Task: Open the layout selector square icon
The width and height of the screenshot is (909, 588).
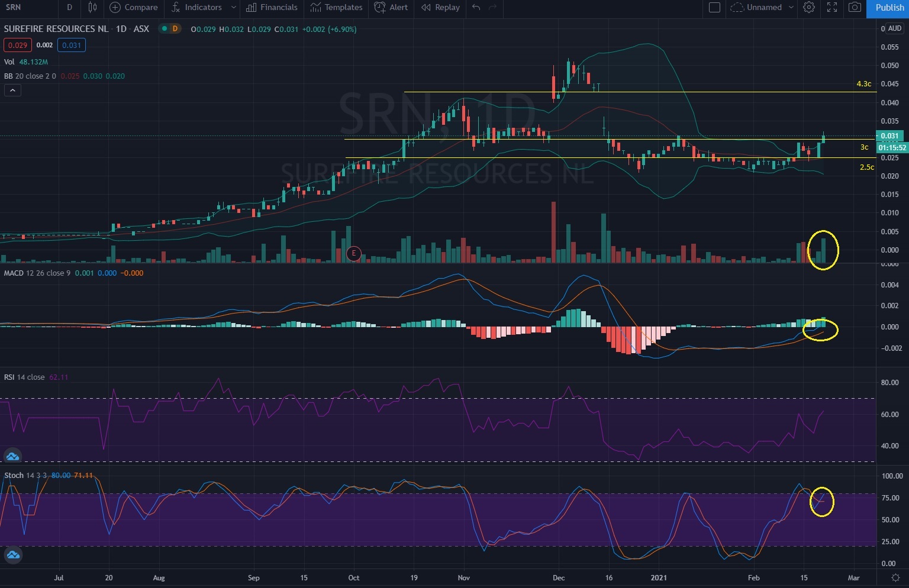Action: [714, 7]
